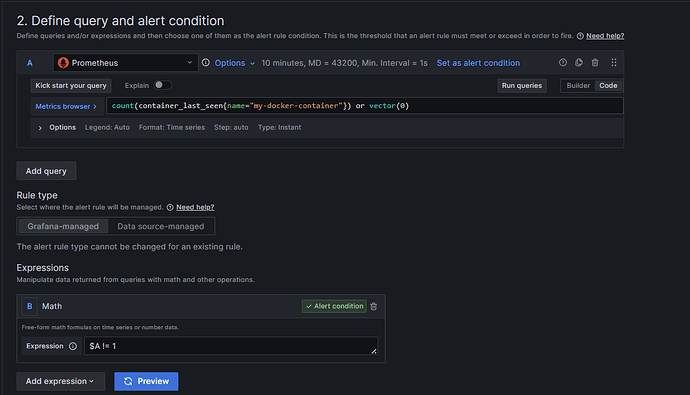Delete expression B with the trash icon

pos(374,306)
